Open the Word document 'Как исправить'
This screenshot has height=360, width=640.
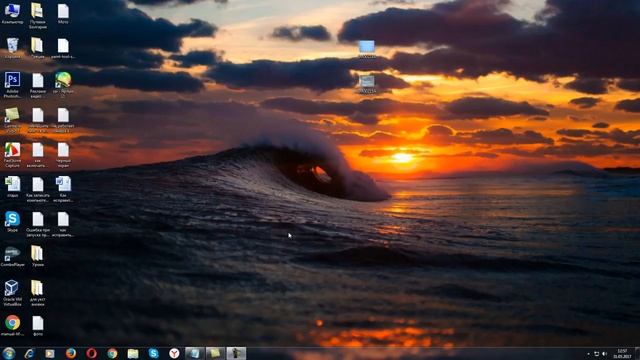[x=63, y=189]
